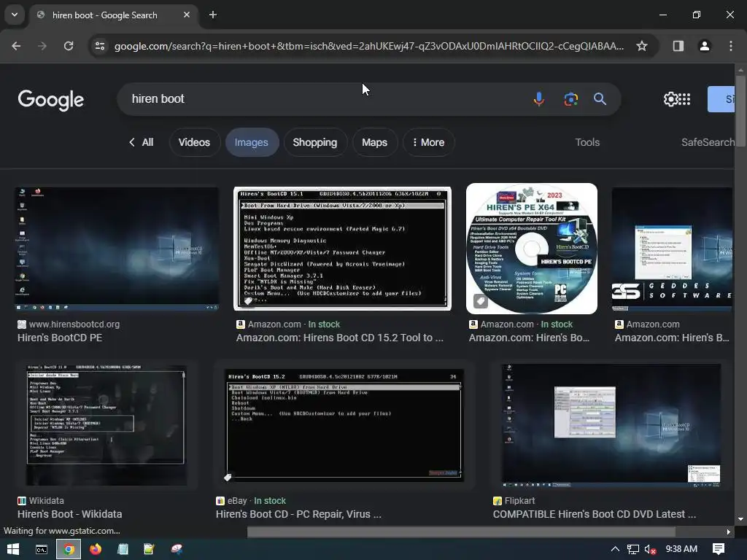Click the Google logo
Image resolution: width=747 pixels, height=560 pixels.
(51, 100)
